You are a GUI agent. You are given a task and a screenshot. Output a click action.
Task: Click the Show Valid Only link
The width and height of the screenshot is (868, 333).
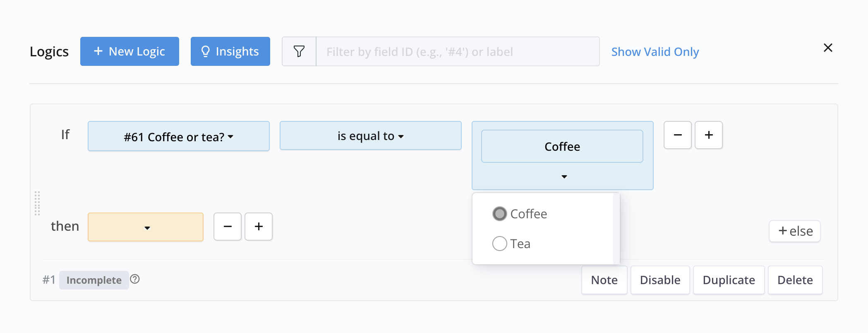[655, 52]
